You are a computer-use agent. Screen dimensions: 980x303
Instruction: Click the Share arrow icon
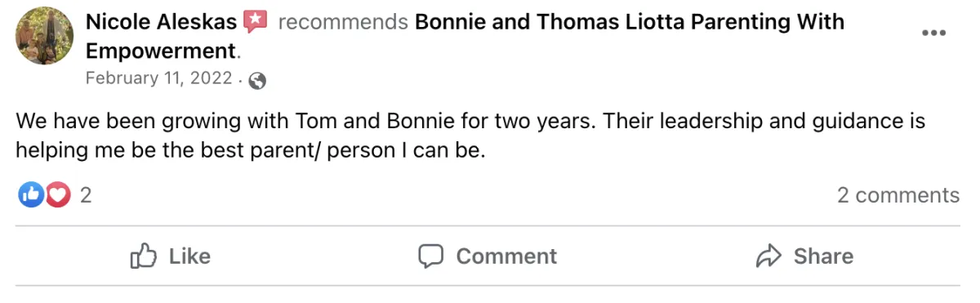click(x=769, y=256)
